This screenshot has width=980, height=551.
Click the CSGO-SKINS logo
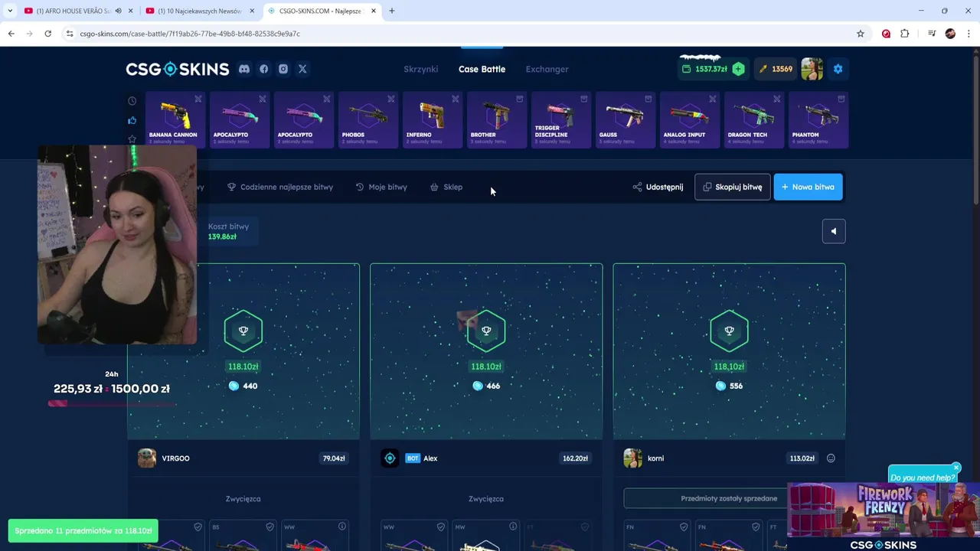point(178,69)
